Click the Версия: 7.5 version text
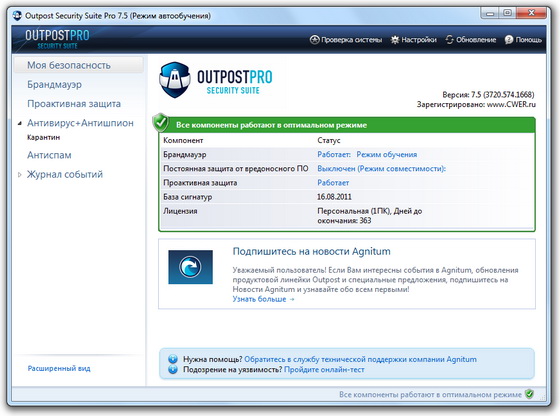The width and height of the screenshot is (560, 416). [x=488, y=95]
